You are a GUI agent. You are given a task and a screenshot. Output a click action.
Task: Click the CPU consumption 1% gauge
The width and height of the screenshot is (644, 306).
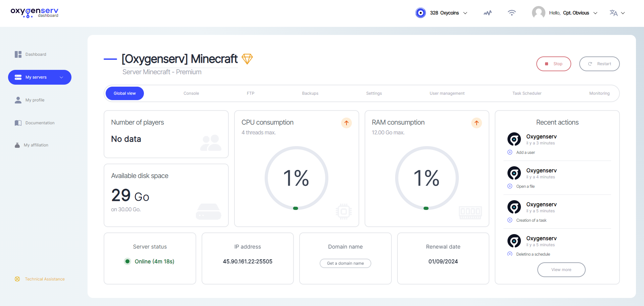pyautogui.click(x=296, y=178)
